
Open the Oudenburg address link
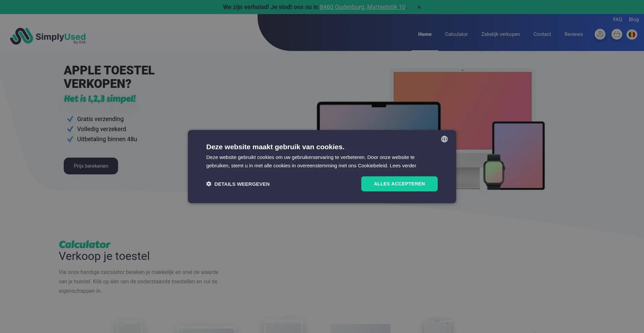point(363,7)
